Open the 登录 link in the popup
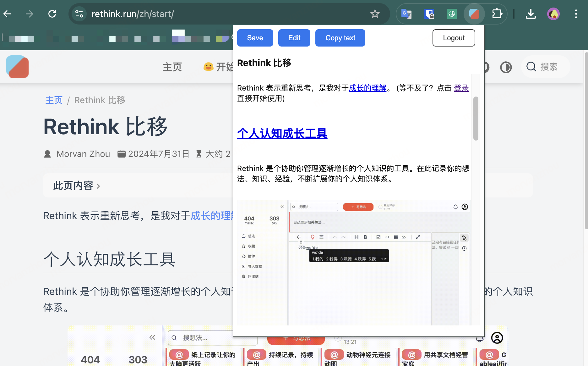 [x=461, y=88]
